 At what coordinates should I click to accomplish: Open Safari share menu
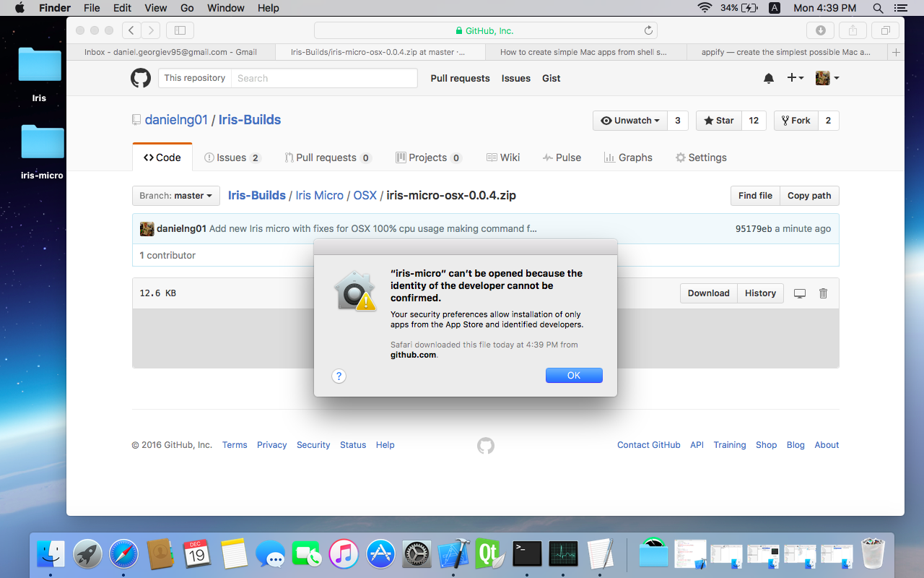[853, 30]
